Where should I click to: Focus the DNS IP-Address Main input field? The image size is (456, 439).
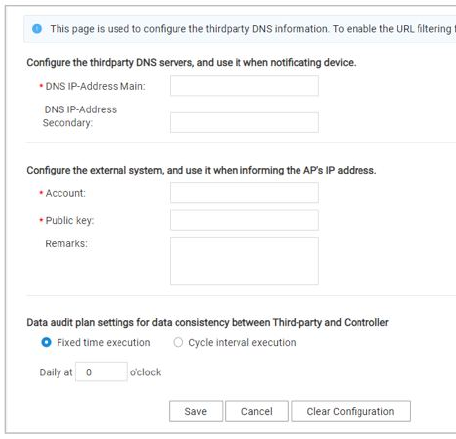[244, 86]
